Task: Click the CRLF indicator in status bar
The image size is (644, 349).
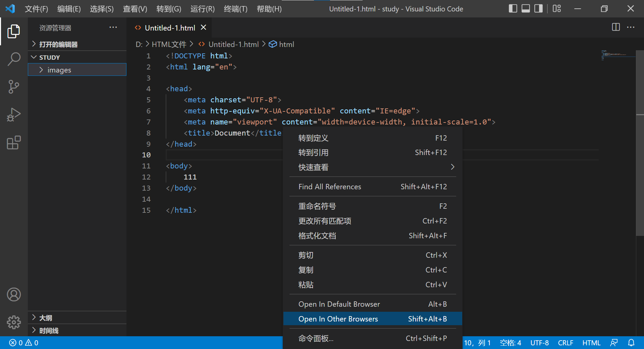Action: coord(566,343)
